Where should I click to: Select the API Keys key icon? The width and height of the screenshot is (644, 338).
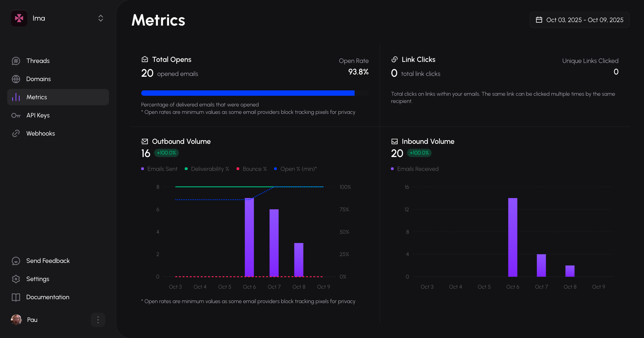pos(16,115)
